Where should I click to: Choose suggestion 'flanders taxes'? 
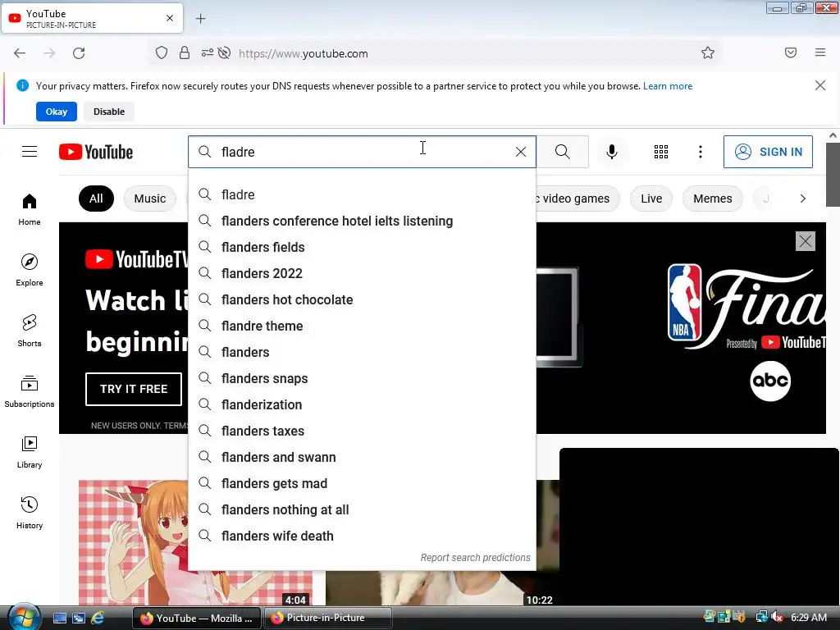pyautogui.click(x=362, y=431)
